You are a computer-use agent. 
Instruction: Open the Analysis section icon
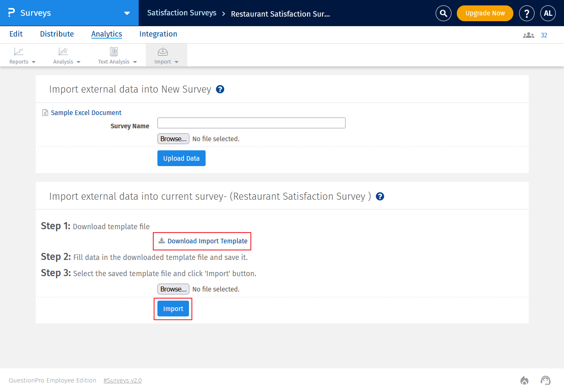[x=63, y=52]
